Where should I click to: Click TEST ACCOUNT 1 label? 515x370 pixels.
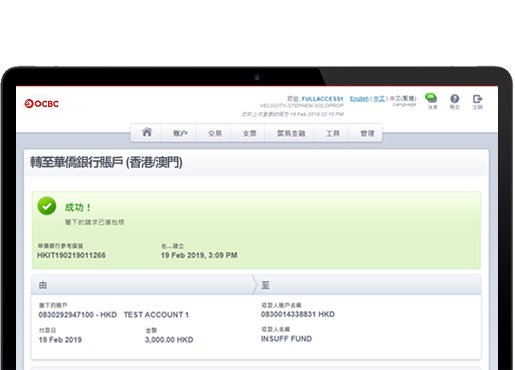click(156, 315)
